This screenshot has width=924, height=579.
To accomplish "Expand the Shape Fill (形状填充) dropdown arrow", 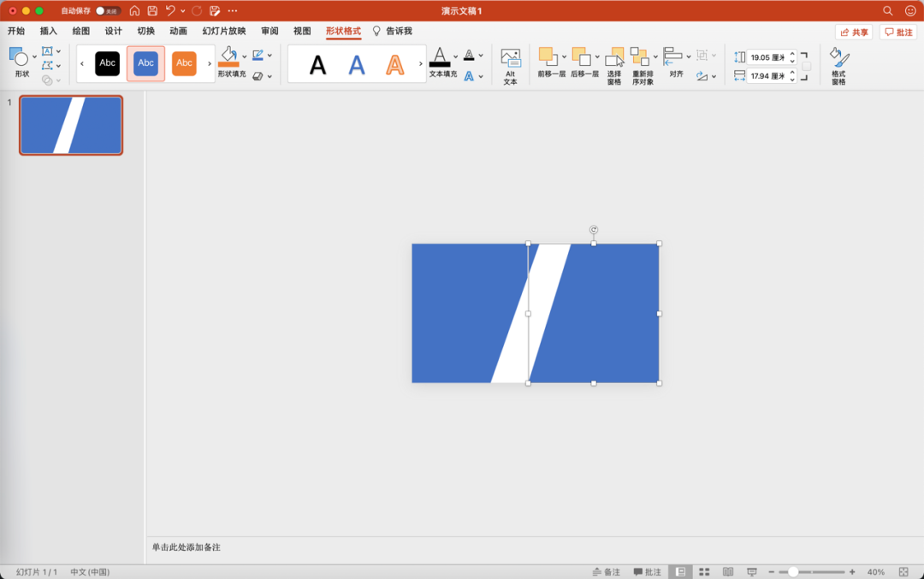I will (245, 56).
